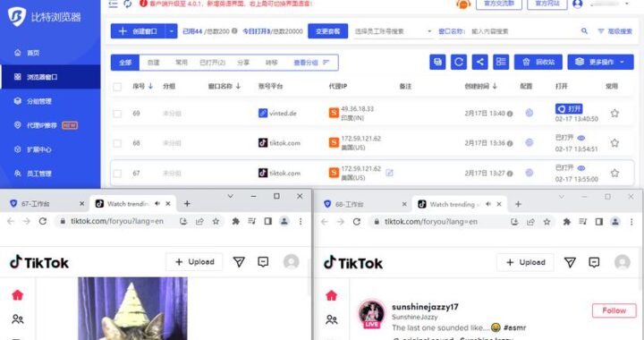
Task: Click side panel icon in window 68 toolbar
Action: pos(598,222)
